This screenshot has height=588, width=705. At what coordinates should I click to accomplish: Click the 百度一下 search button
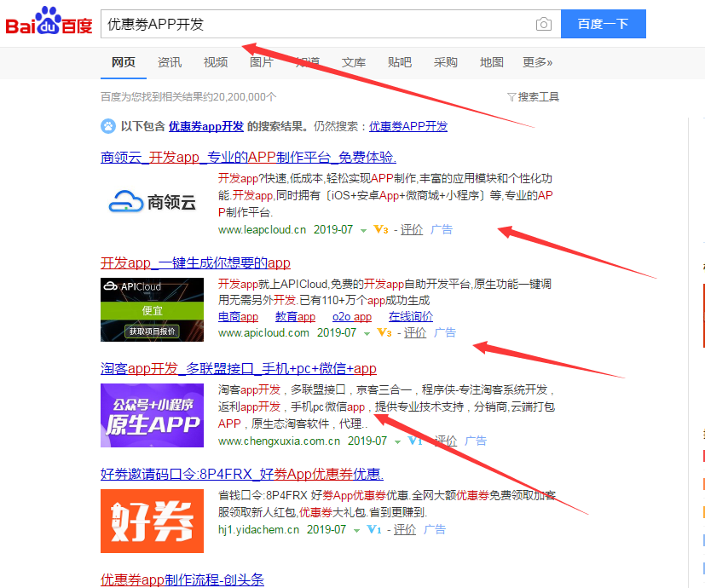point(603,24)
